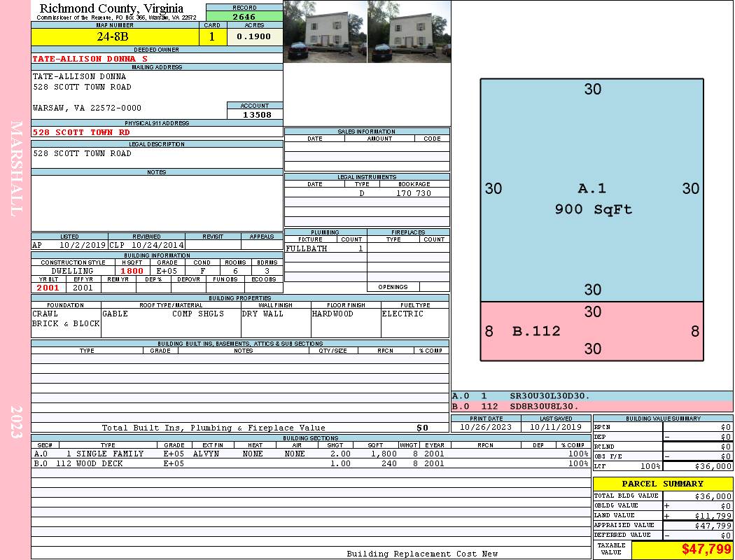Click the yellow PARCEL SUMMARY header
Screen dimensions: 735x560
pyautogui.click(x=663, y=484)
